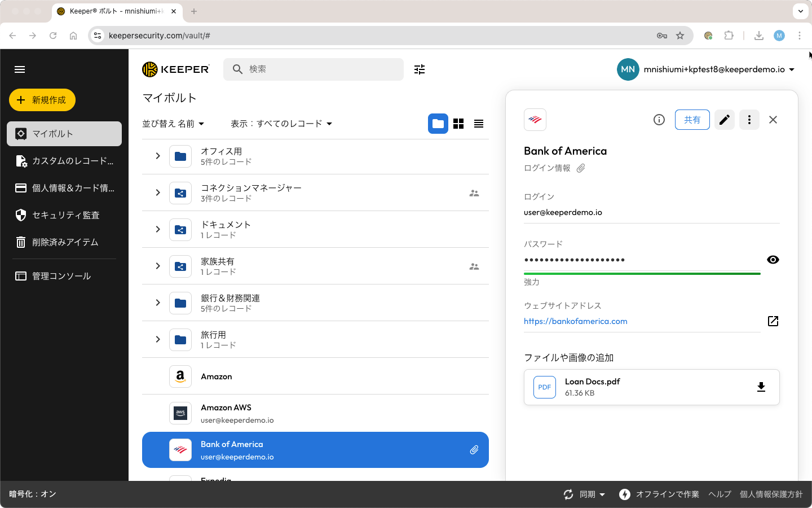Go to 削除済みアイテム in sidebar

point(64,242)
